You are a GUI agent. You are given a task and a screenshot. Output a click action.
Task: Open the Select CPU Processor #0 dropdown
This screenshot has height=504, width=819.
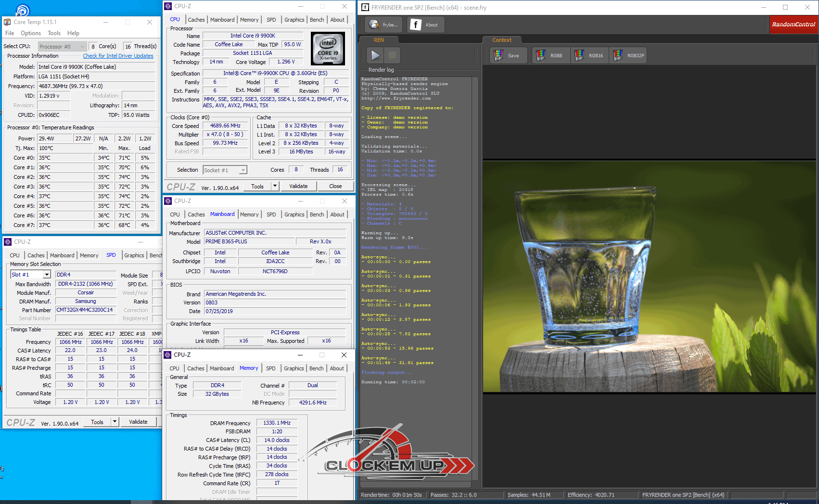tap(62, 47)
